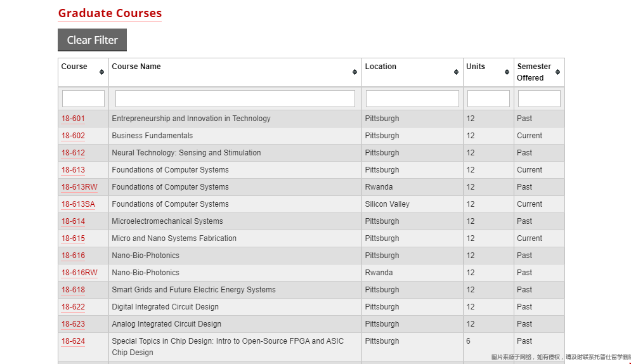Click 'Pittsburgh' in the 18-623 row
Screen dimensions: 631x364
[x=382, y=324]
